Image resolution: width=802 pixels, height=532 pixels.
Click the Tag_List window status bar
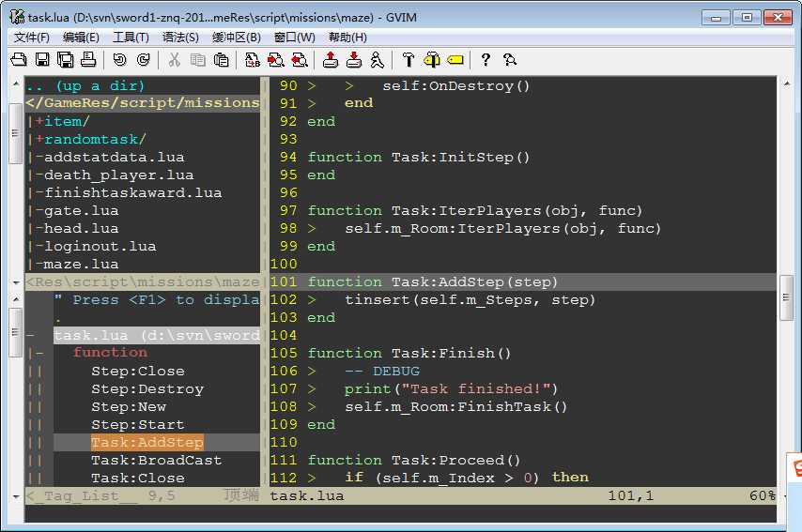143,495
